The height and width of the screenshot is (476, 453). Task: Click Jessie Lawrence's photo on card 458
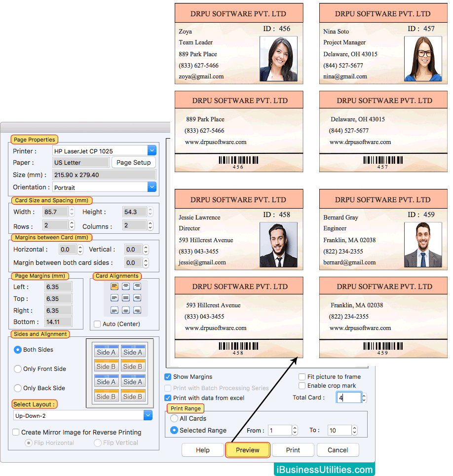278,245
